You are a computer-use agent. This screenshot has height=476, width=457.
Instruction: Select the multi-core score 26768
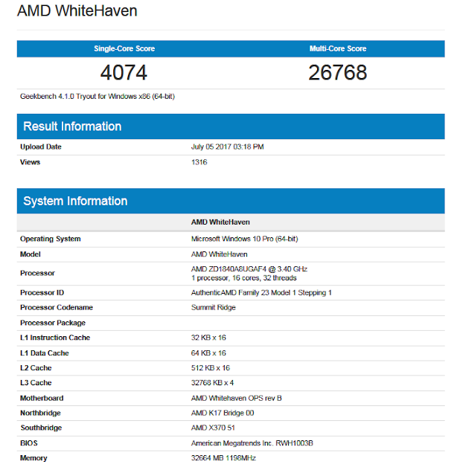pos(338,73)
